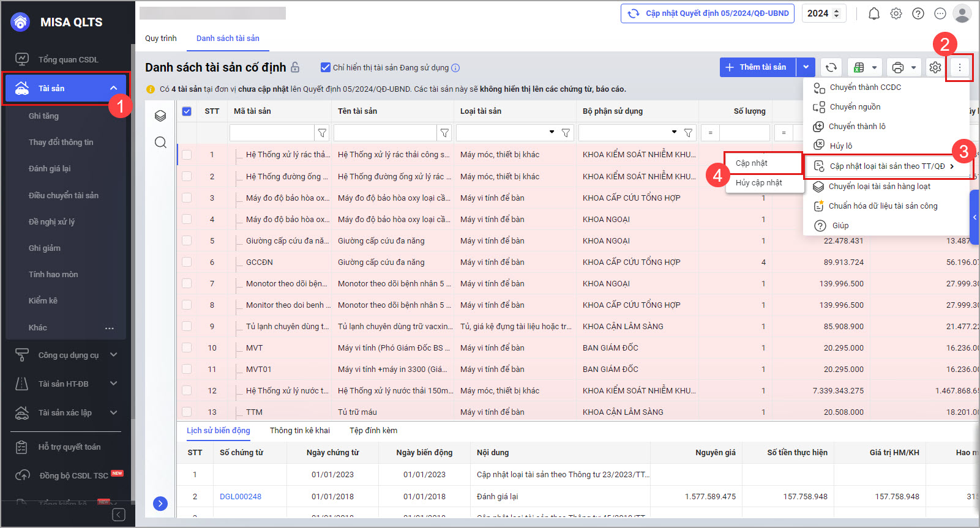Viewport: 980px width, 528px height.
Task: Click the lock icon beside the title
Action: 295,67
